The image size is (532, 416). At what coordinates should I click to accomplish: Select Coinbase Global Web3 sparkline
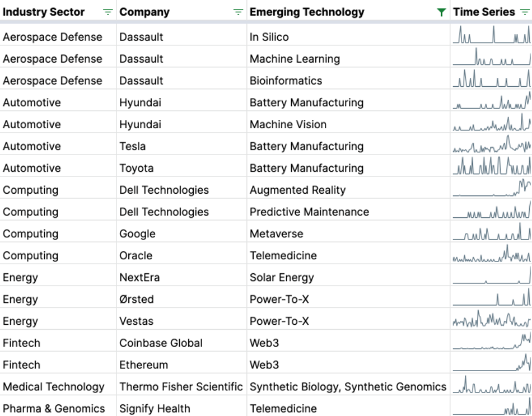(x=492, y=340)
